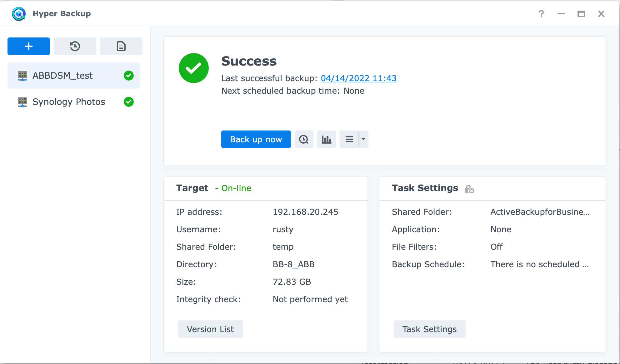Screen dimensions: 620x364
Task: Create a new backup task with plus button
Action: [29, 46]
